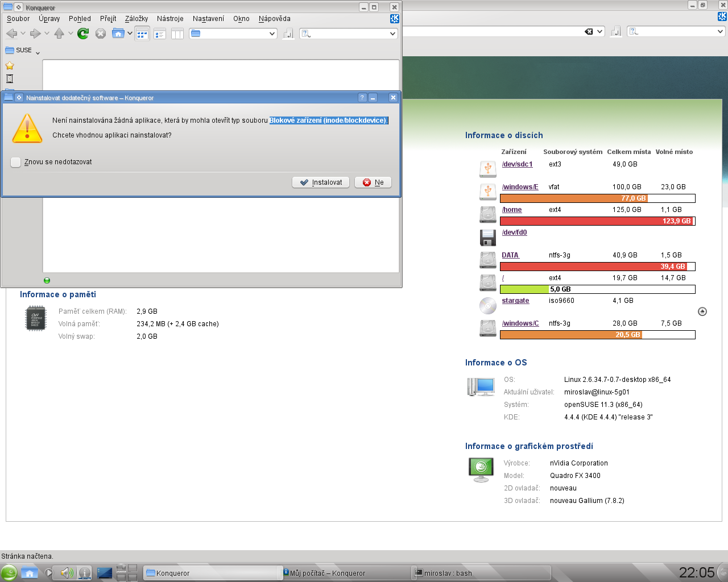Open Up navigation dropdown arrow
Viewport: 728px width, 582px height.
click(71, 34)
